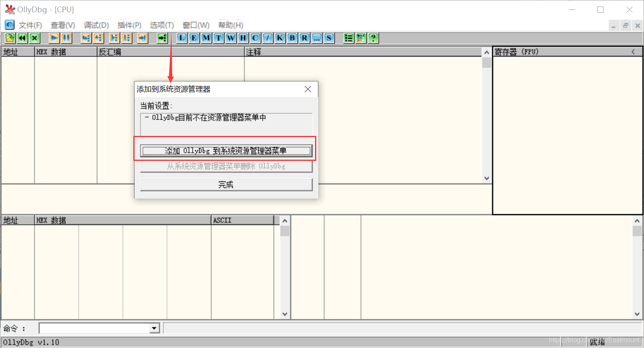The width and height of the screenshot is (644, 348).
Task: Click the 完成 button in dialog
Action: pyautogui.click(x=226, y=185)
